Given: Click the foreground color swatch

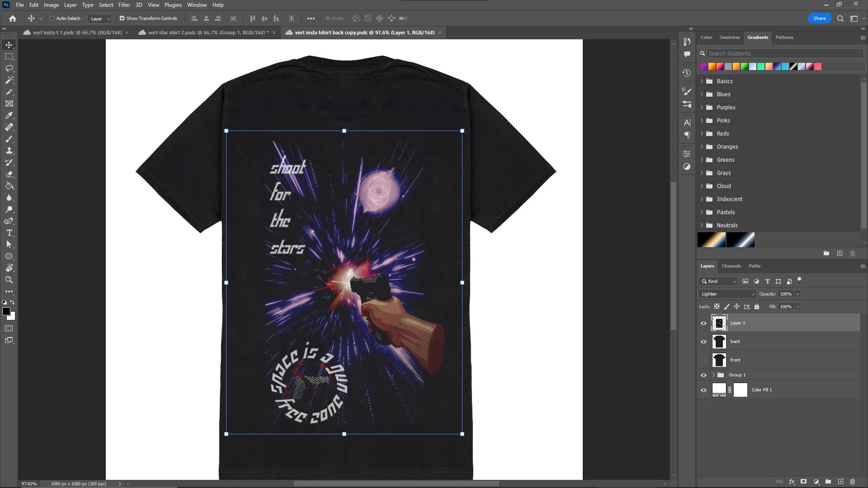Looking at the screenshot, I should point(6,312).
